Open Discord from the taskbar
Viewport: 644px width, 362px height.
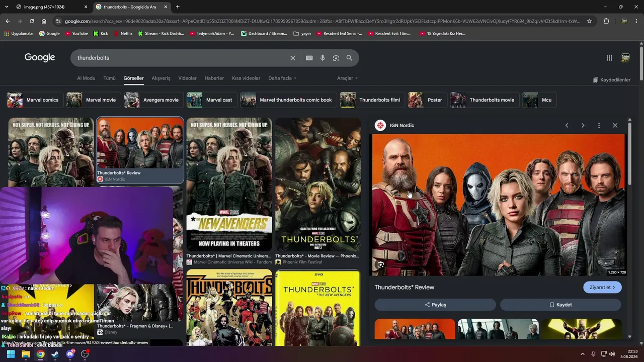[x=70, y=354]
